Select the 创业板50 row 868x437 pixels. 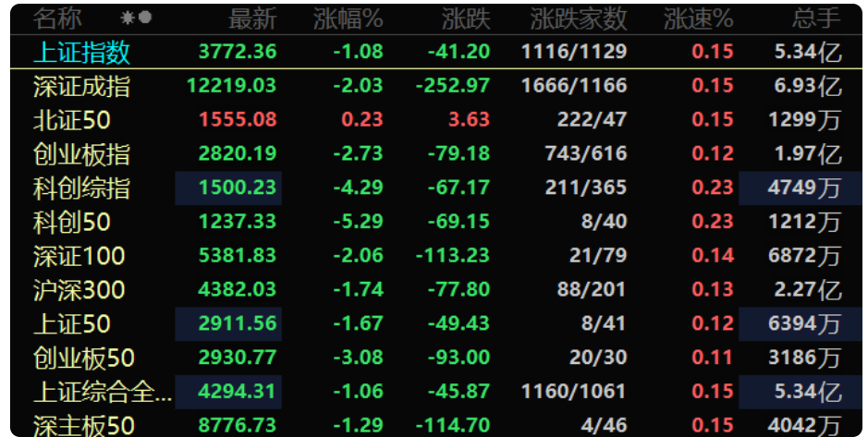(436, 358)
